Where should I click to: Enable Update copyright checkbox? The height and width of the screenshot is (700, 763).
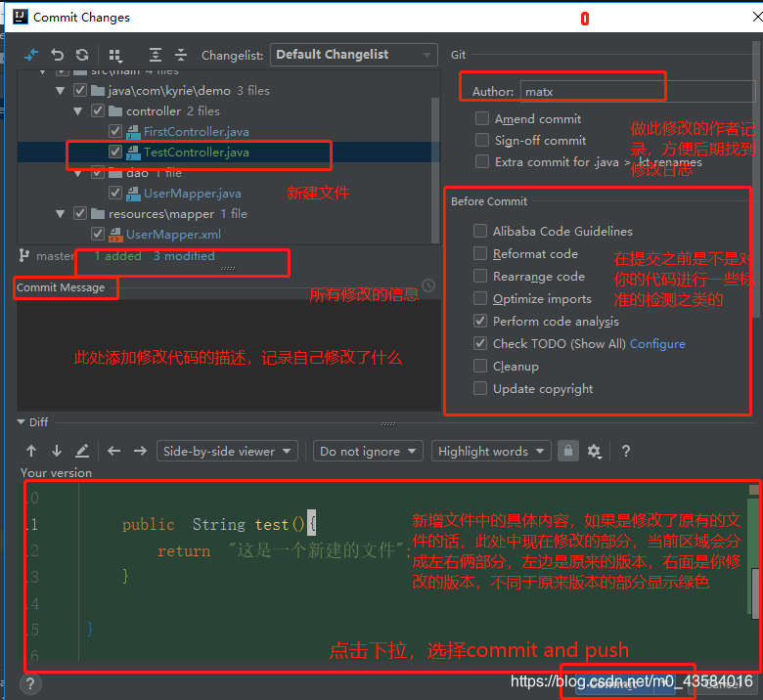pyautogui.click(x=479, y=388)
